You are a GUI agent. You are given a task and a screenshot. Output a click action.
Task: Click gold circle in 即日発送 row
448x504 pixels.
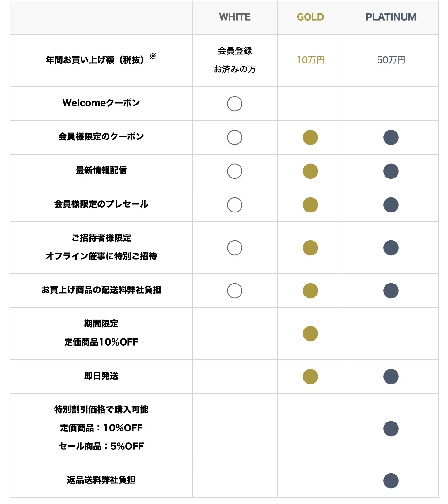coord(310,376)
